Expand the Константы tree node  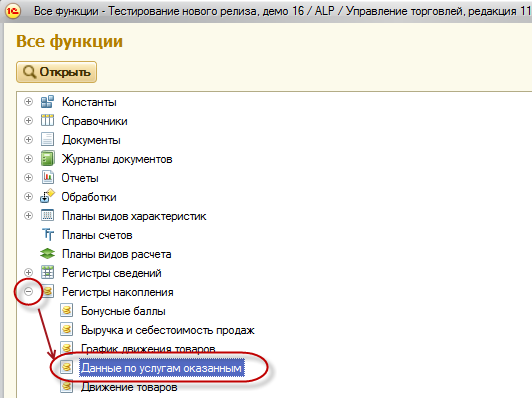pos(28,101)
